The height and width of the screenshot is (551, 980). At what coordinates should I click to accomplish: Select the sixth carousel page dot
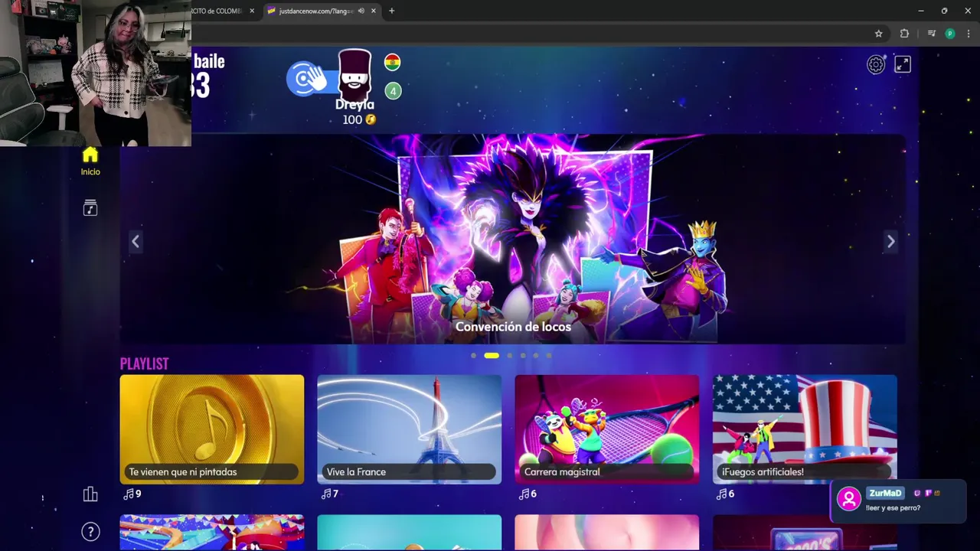coord(549,355)
